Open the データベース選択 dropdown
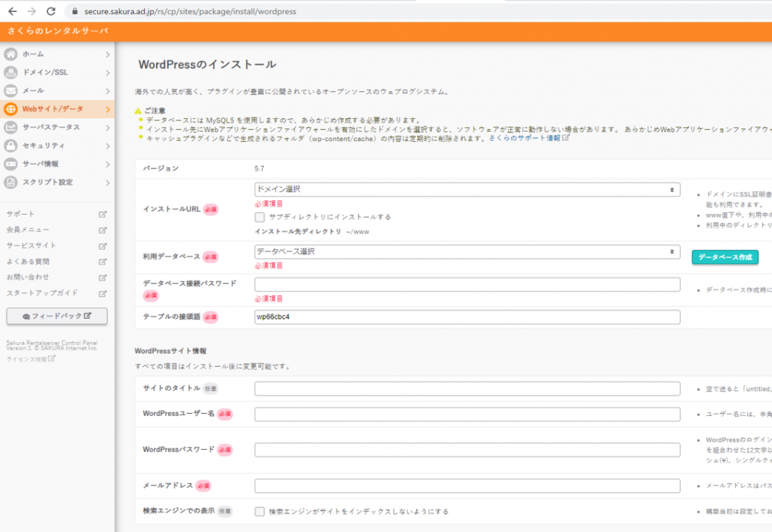 (467, 252)
